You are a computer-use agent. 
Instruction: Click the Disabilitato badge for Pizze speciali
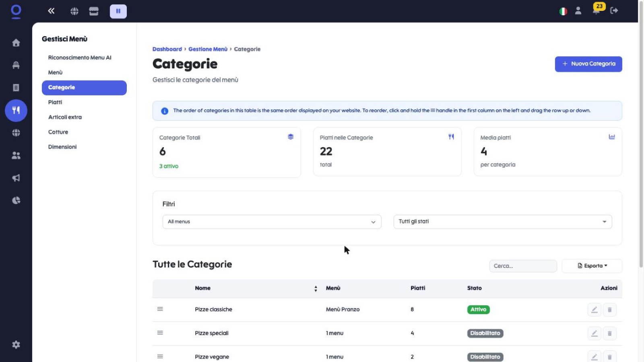(485, 333)
